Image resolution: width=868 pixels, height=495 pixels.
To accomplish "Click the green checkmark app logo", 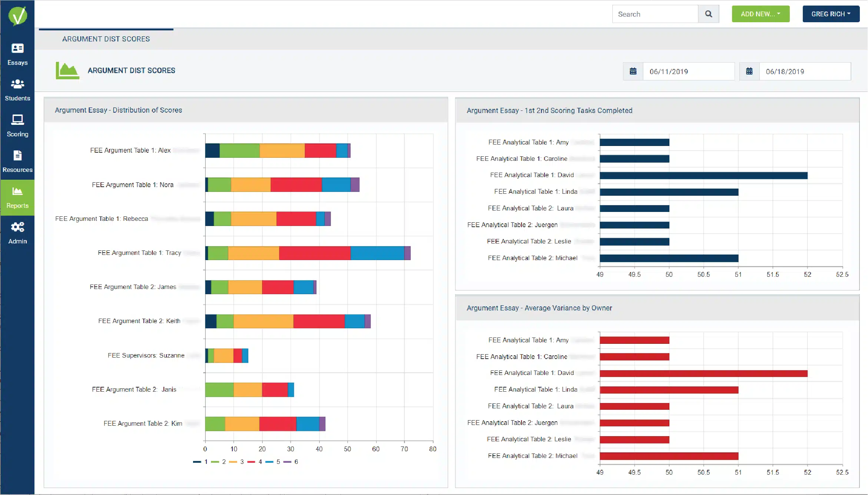I will pyautogui.click(x=17, y=16).
